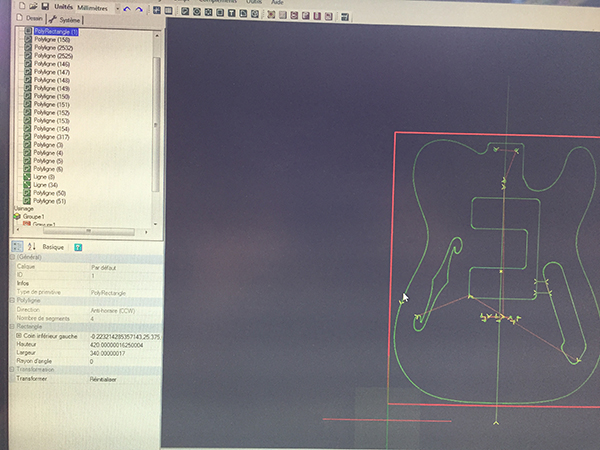Image resolution: width=600 pixels, height=450 pixels.
Task: Select Polyligne (2525) in the tree
Action: pyautogui.click(x=54, y=56)
